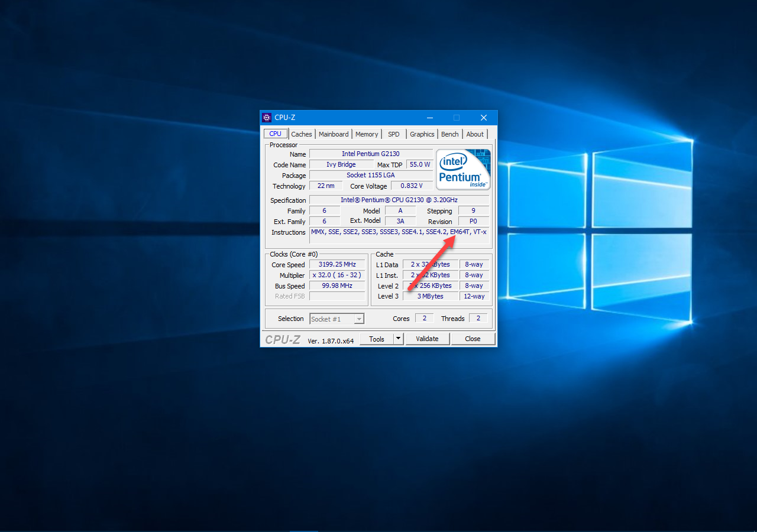Click the Stepping value 9
Viewport: 757px width, 532px height.
pyautogui.click(x=474, y=210)
